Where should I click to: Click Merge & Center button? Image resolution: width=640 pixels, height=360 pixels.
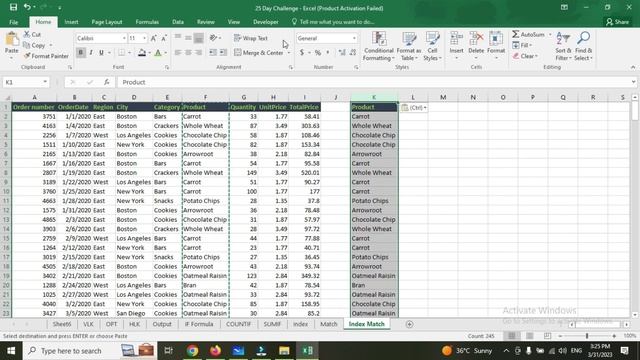[x=259, y=53]
